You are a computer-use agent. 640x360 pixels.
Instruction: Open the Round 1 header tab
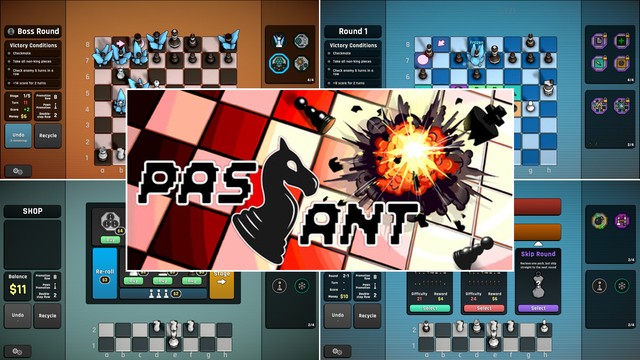tap(353, 31)
